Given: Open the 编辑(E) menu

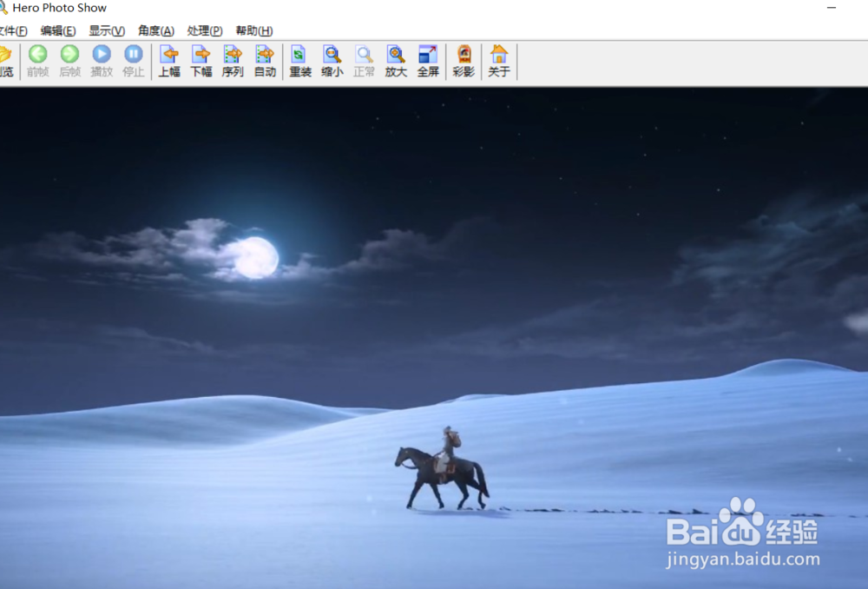Looking at the screenshot, I should pyautogui.click(x=58, y=31).
